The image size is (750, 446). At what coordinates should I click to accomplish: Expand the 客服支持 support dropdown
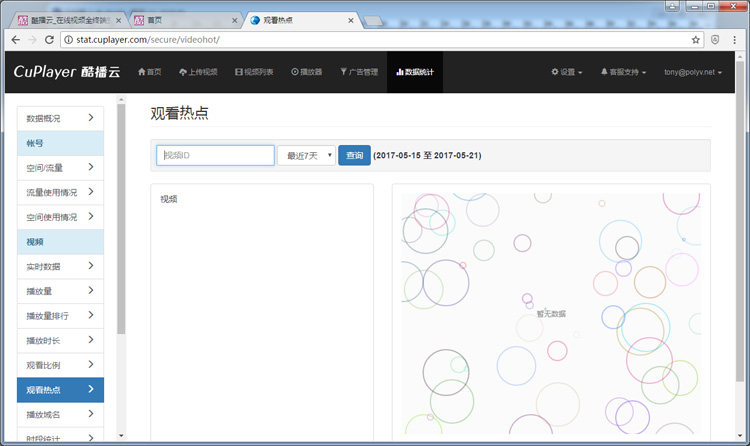[x=623, y=72]
